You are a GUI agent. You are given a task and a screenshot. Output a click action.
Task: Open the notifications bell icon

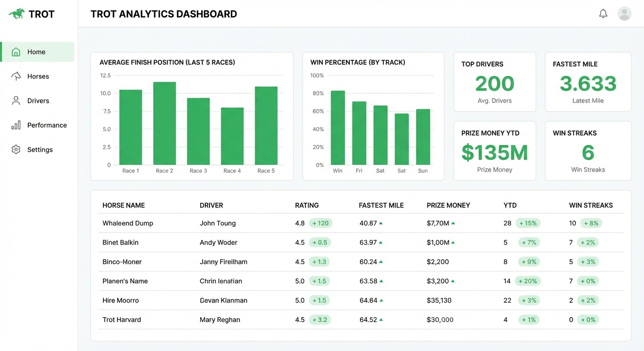[x=603, y=14]
